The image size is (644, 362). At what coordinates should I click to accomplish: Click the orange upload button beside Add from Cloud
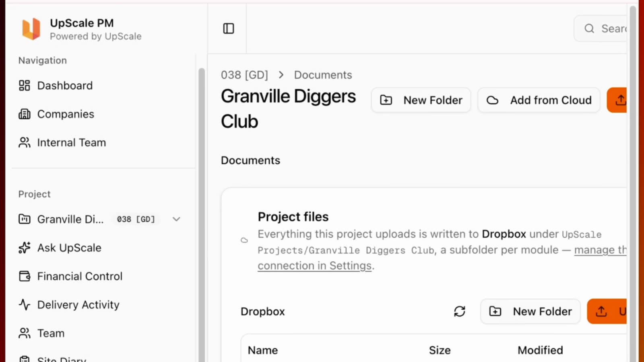click(617, 100)
